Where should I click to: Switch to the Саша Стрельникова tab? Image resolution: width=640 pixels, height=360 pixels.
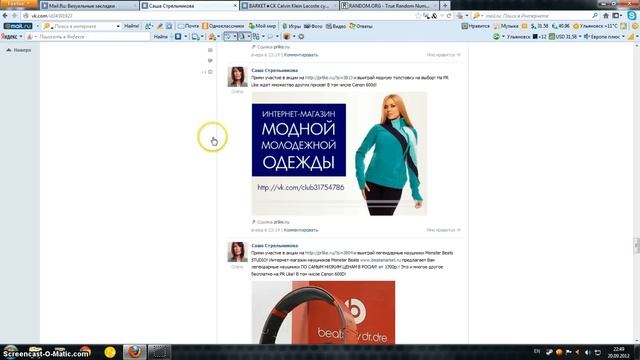190,6
